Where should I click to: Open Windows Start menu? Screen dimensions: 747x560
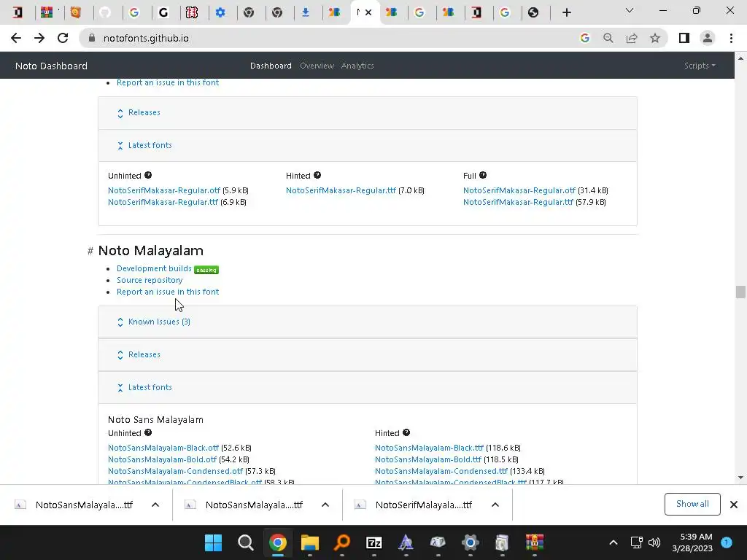pyautogui.click(x=213, y=542)
